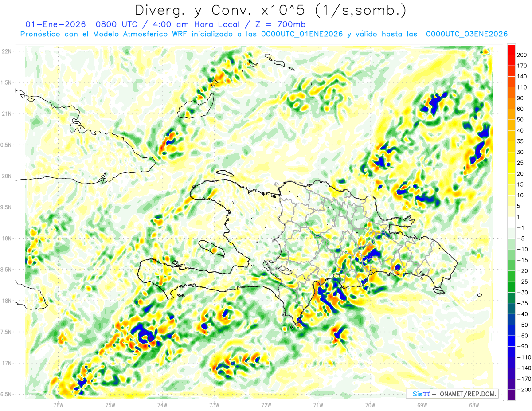This screenshot has width=532, height=411.
Task: Select colorbar value '-90'
Action: coord(522,346)
